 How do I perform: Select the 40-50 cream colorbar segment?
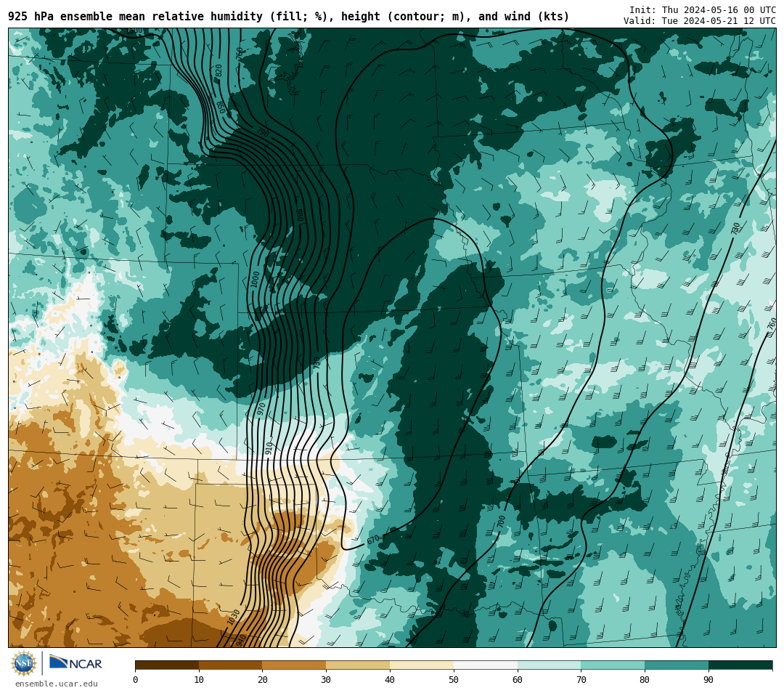[422, 665]
